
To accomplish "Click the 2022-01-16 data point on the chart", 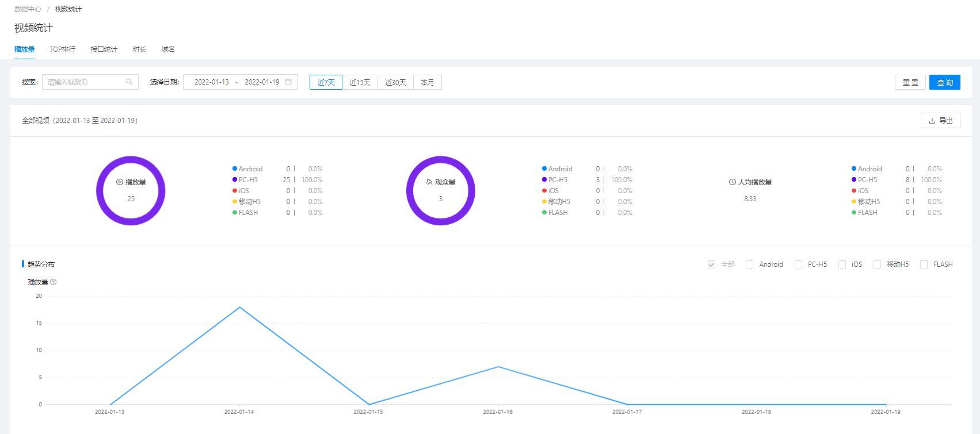I will point(498,367).
